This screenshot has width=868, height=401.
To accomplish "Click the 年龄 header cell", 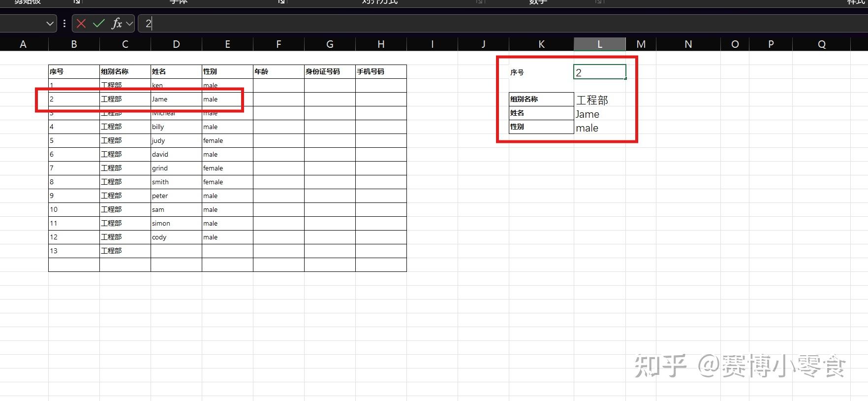I will (x=279, y=71).
